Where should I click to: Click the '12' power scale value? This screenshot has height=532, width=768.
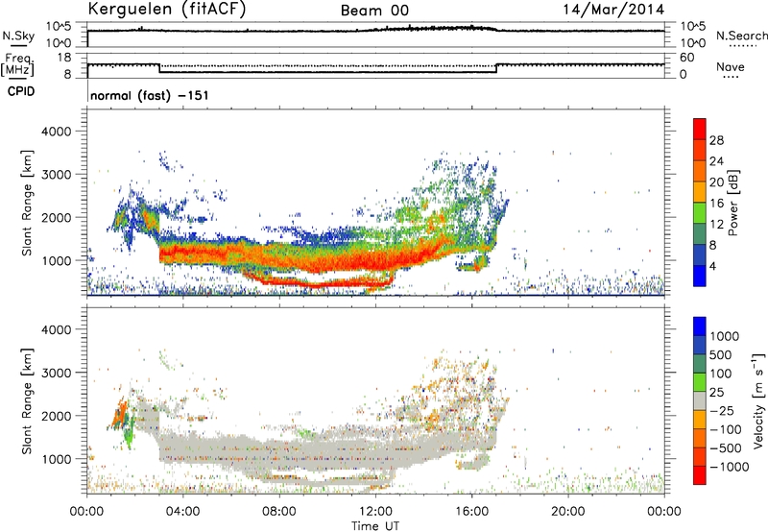716,225
